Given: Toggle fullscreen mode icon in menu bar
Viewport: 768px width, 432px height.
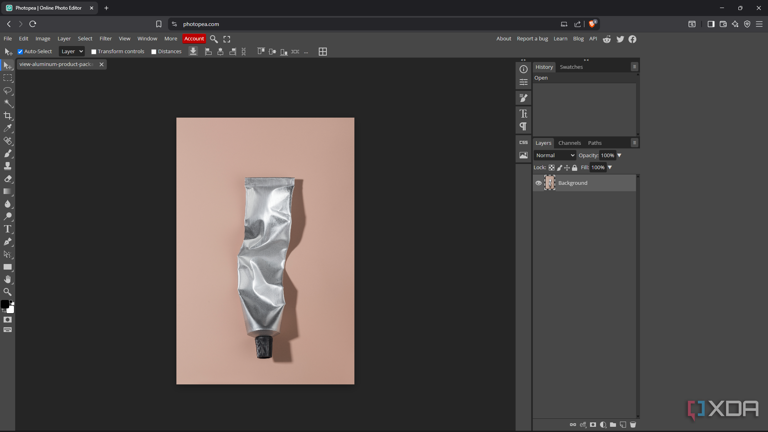Looking at the screenshot, I should tap(227, 39).
